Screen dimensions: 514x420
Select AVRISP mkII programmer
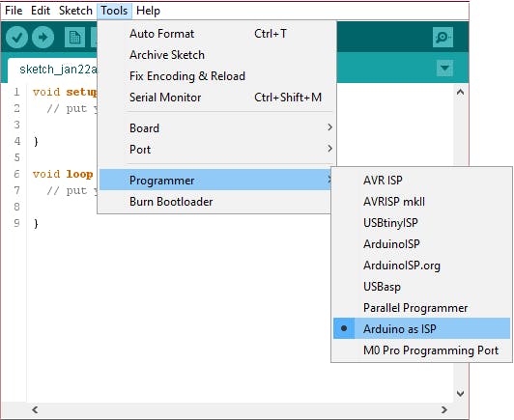[x=422, y=201]
